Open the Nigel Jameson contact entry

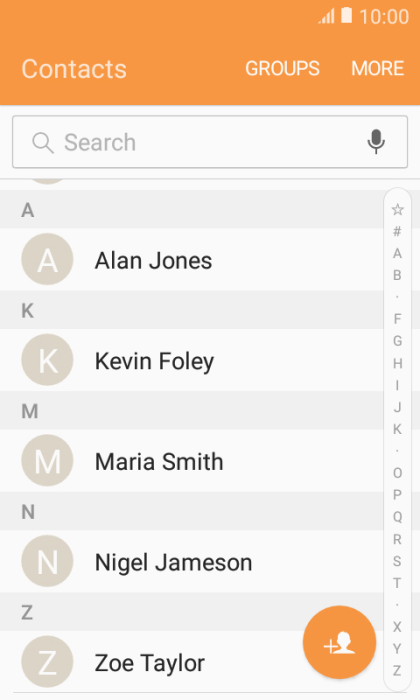click(192, 561)
